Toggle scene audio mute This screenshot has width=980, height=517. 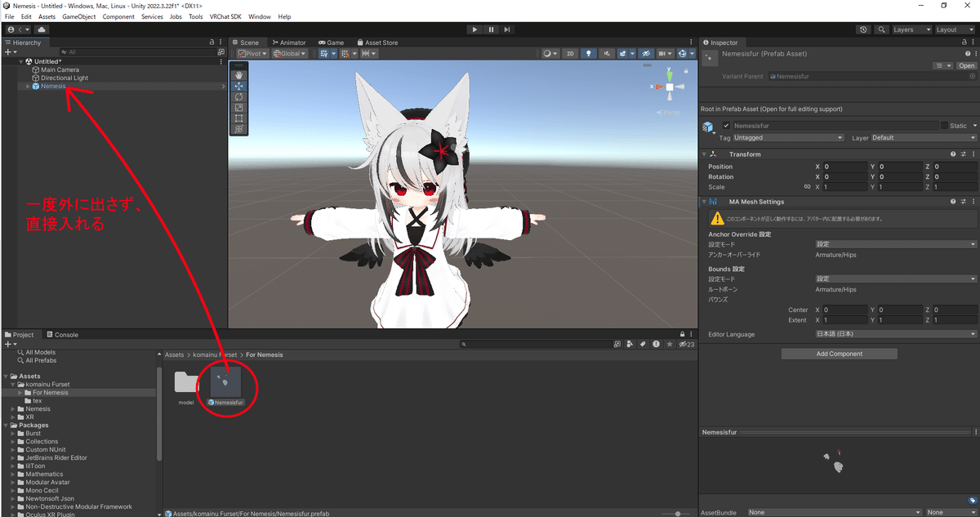coord(606,54)
